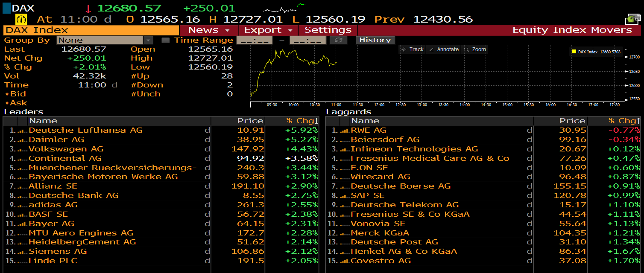The image size is (644, 273).
Task: Select Deutsche Boerse AG in Laggards
Action: (401, 186)
